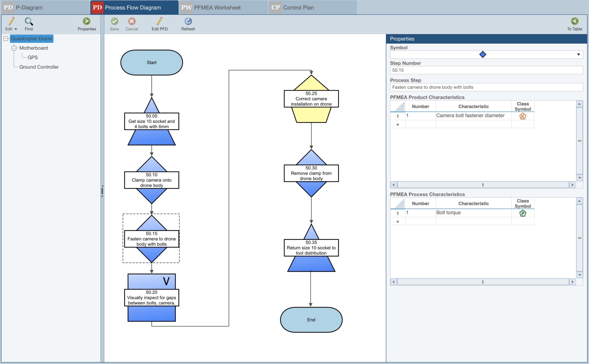The height and width of the screenshot is (364, 589).
Task: Click the green Properties icon
Action: (87, 21)
